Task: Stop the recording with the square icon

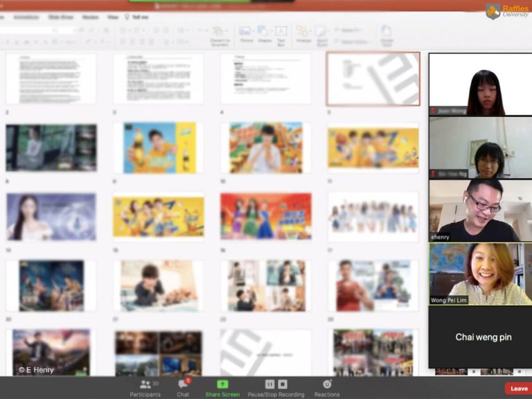Action: (283, 384)
